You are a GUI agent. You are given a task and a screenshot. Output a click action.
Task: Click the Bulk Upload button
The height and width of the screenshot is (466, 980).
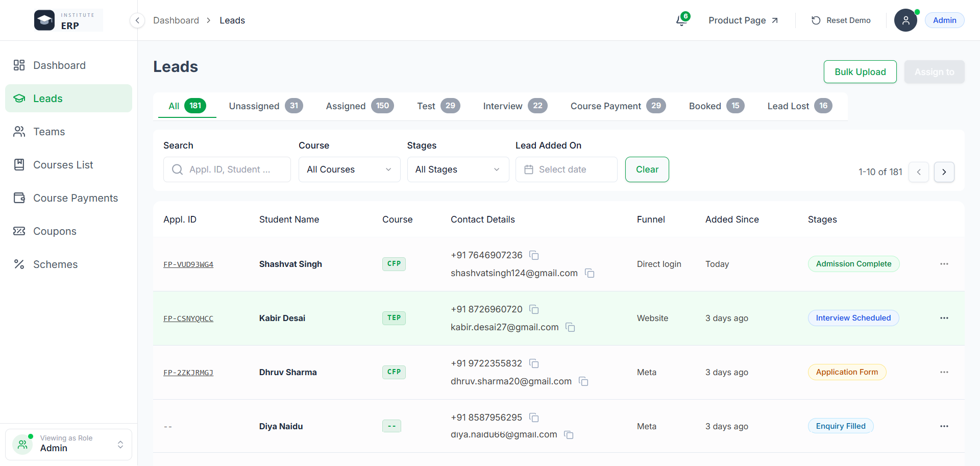(x=860, y=72)
